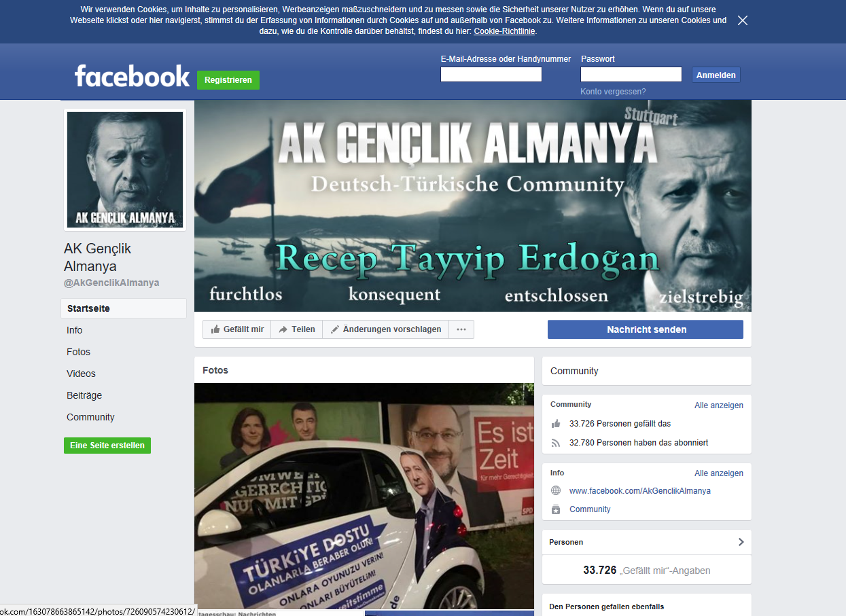Click Änderungen vorschlagen pencil button
Viewport: 846px width, 616px height.
(x=385, y=329)
